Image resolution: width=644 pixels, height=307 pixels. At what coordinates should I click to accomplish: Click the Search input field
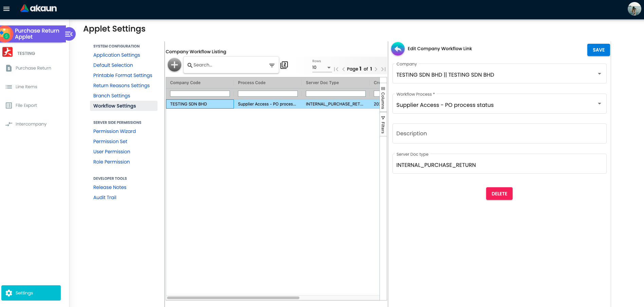(x=229, y=65)
